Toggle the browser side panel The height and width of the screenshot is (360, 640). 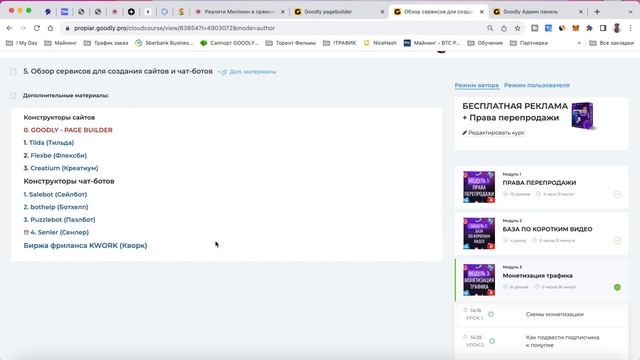[603, 28]
